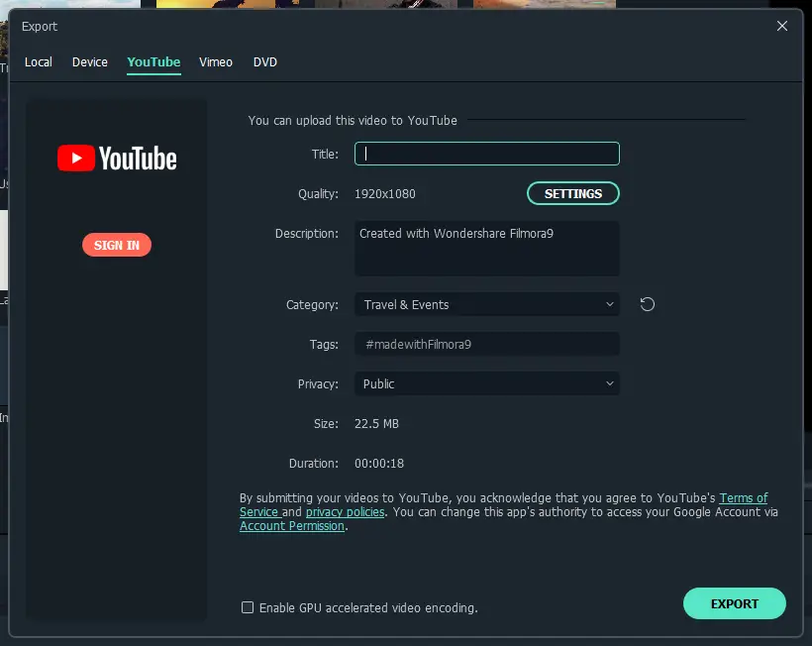812x646 pixels.
Task: Switch to the Local tab
Action: coord(39,62)
